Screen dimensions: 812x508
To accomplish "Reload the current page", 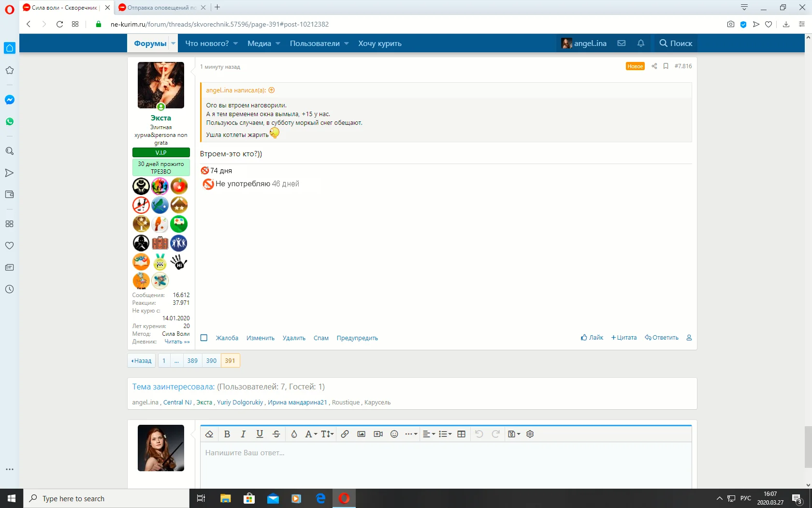I will [59, 24].
